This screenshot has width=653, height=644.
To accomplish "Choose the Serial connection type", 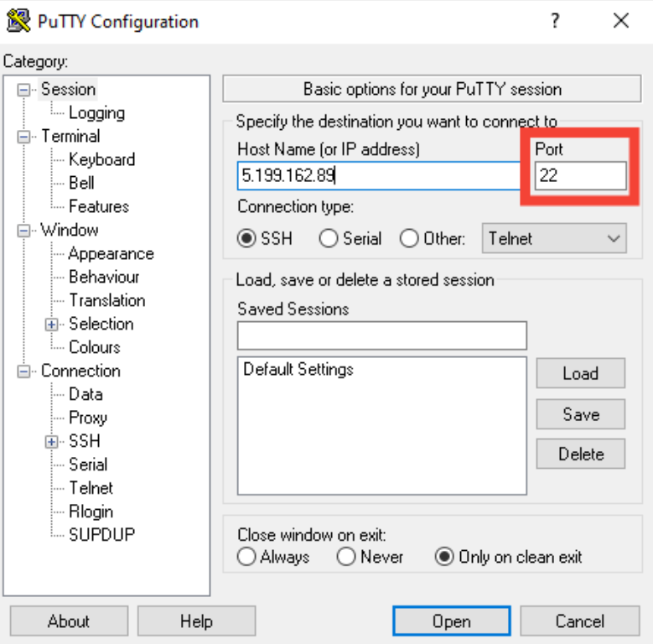I will click(329, 238).
